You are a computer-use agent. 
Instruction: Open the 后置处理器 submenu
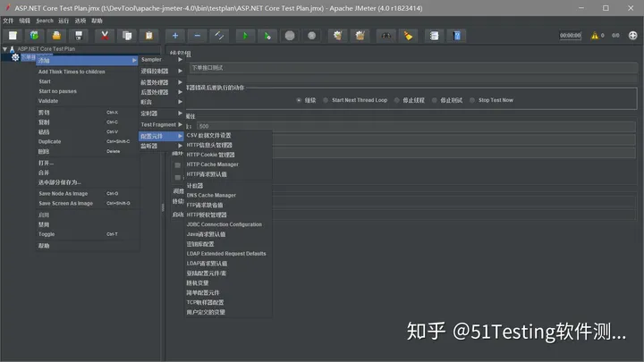[161, 92]
